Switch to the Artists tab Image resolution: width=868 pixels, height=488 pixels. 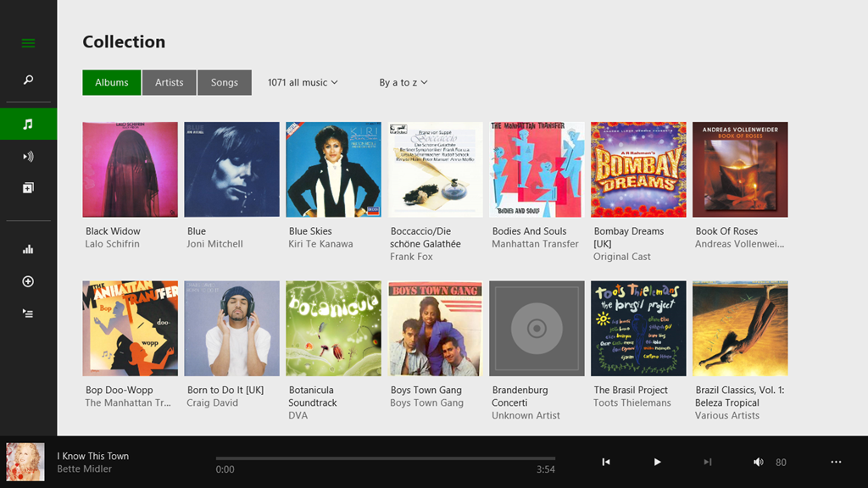(x=169, y=82)
